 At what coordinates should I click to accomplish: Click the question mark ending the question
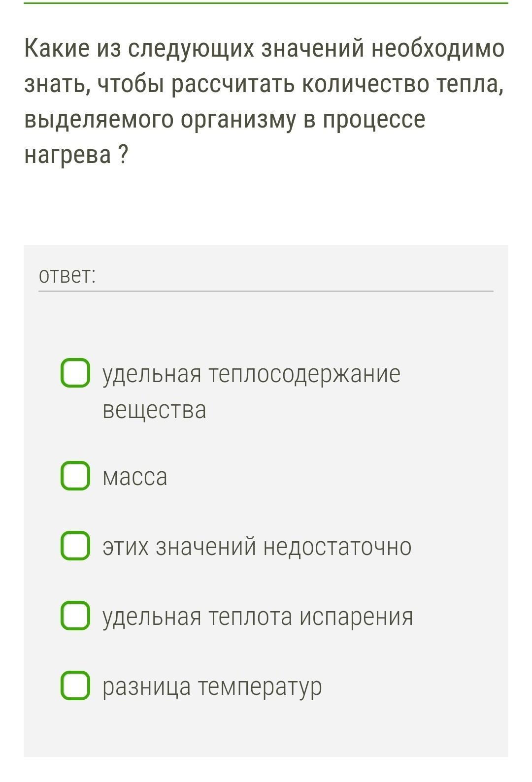[x=123, y=155]
